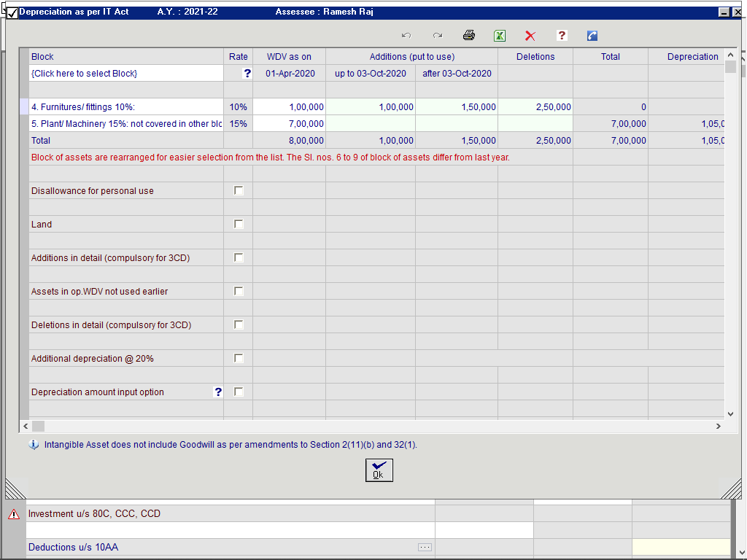Click the undo arrow icon
Viewport: 747px width, 560px height.
(406, 36)
